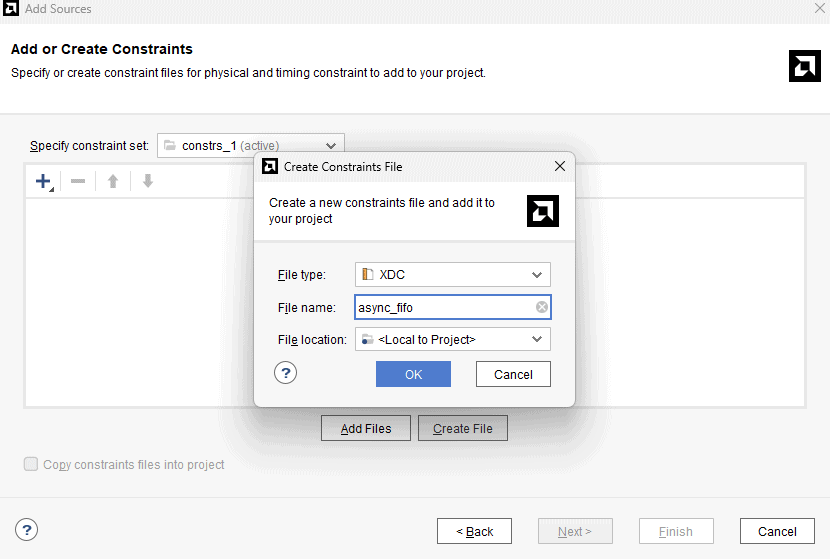
Task: Click the minus remove icon in toolbar
Action: [x=78, y=181]
